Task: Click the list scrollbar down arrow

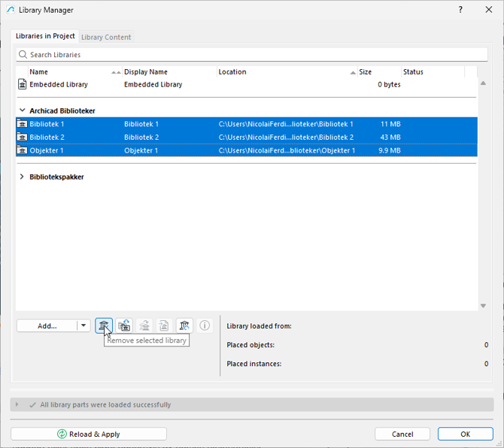Action: click(x=483, y=306)
